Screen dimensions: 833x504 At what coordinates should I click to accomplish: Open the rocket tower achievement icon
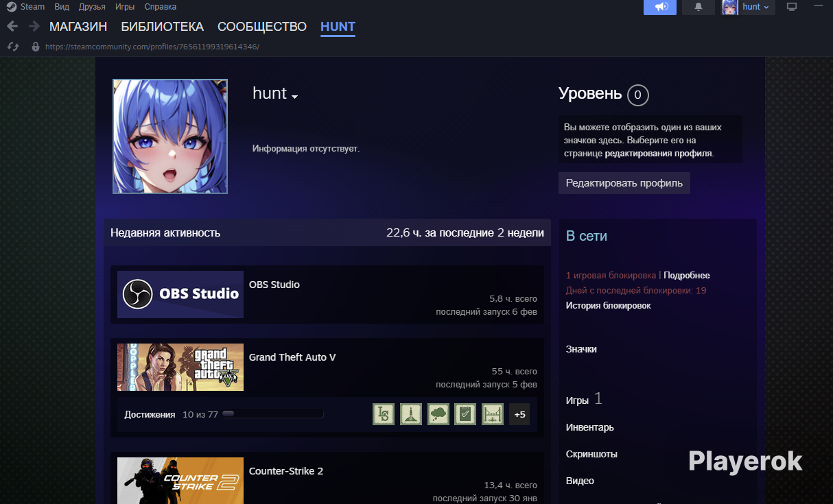tap(411, 414)
